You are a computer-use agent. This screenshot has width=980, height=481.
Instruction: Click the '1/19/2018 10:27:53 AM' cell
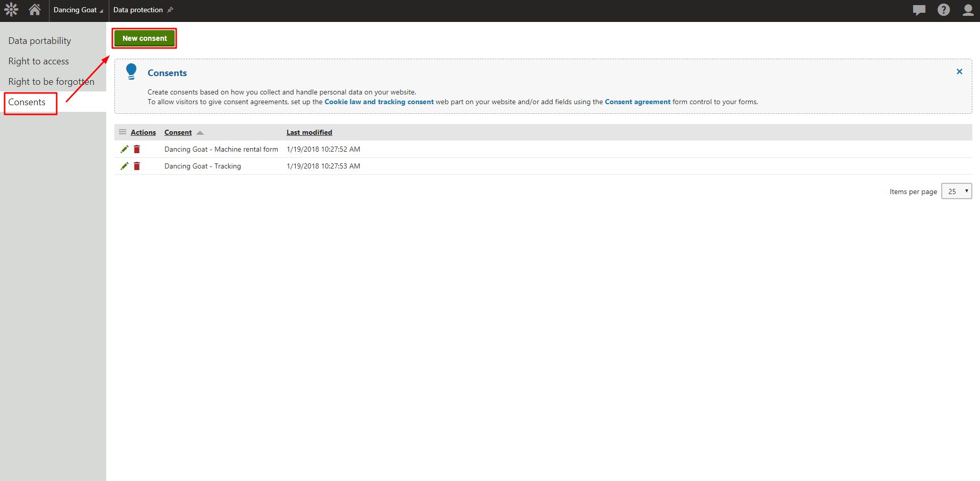tap(323, 166)
